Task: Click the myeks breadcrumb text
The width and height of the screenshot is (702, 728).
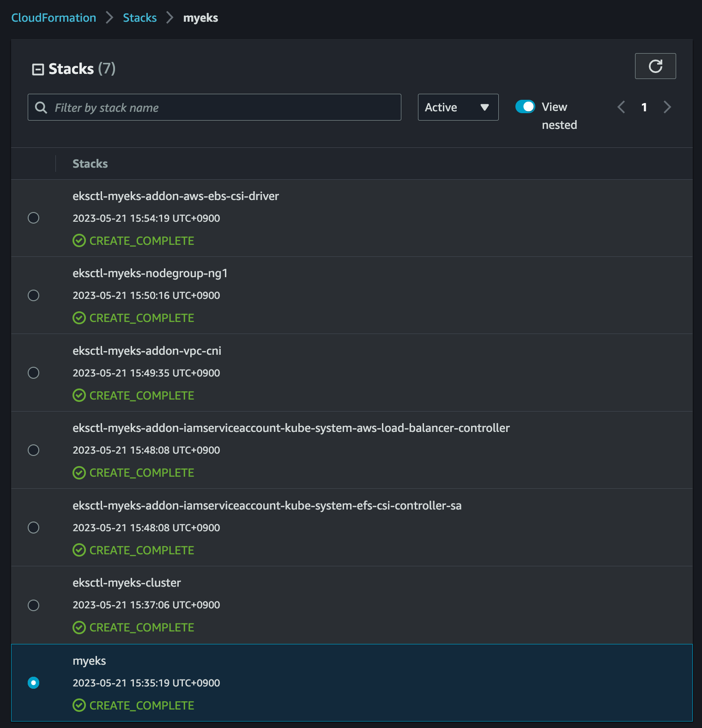Action: click(200, 18)
